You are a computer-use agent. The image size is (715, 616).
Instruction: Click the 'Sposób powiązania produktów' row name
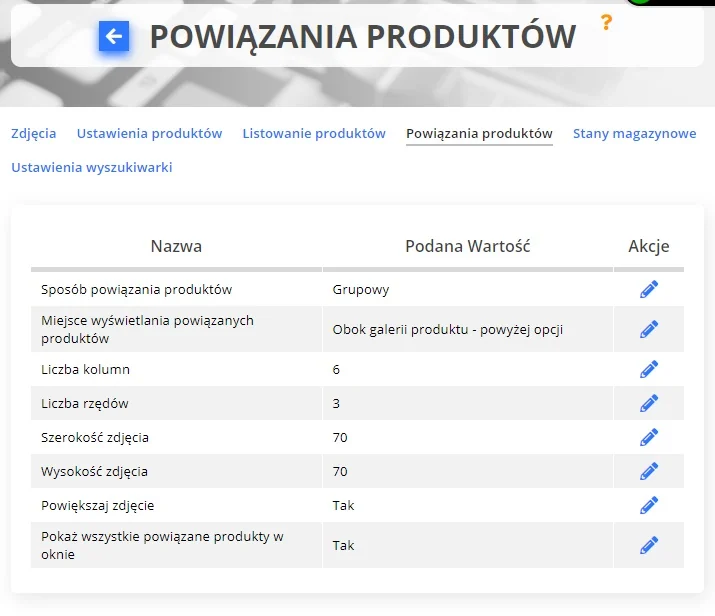[137, 290]
